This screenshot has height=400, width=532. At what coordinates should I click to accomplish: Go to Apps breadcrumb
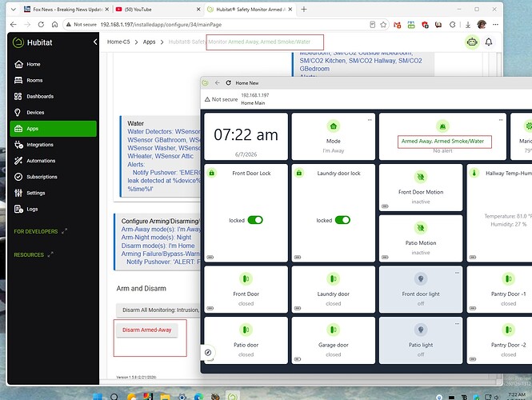(149, 42)
